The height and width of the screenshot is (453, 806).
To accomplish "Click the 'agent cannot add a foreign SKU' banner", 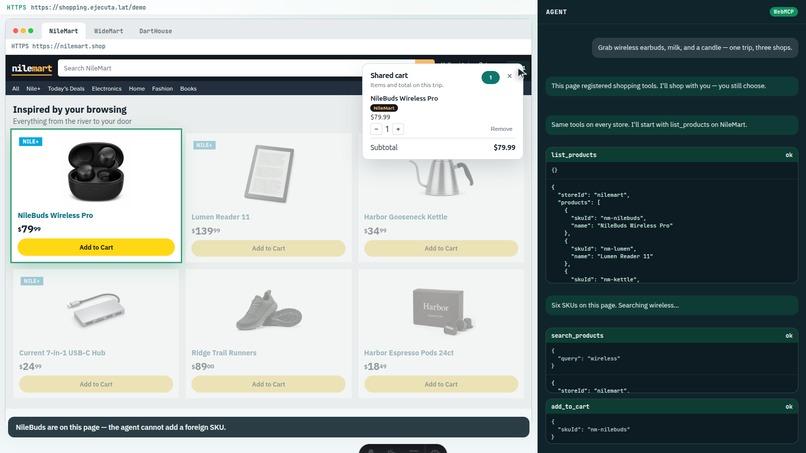I will (268, 427).
